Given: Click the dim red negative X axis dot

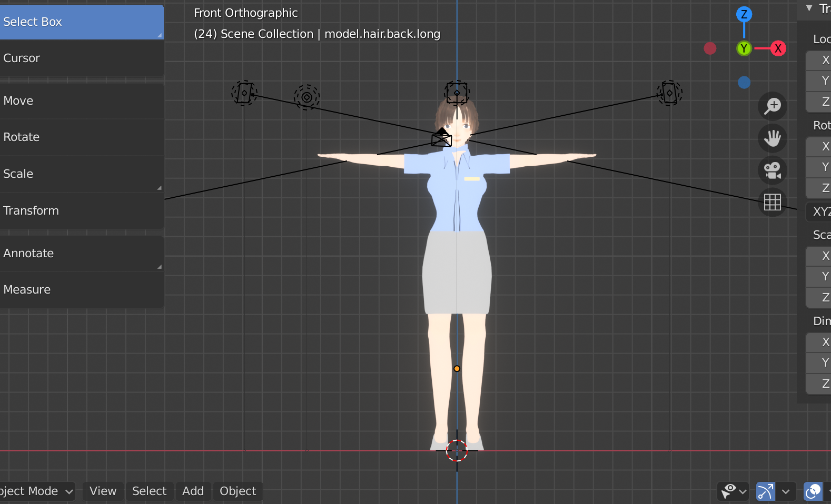Looking at the screenshot, I should point(710,48).
